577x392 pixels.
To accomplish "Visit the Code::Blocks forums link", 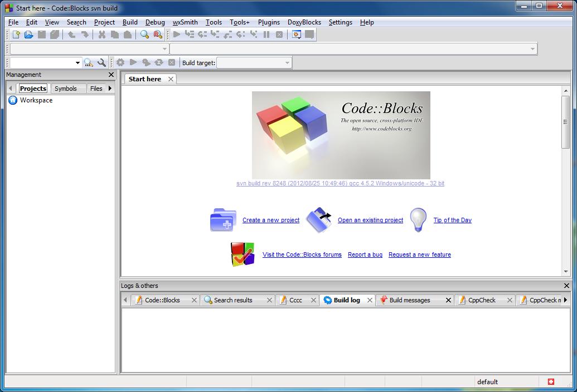I will 302,254.
